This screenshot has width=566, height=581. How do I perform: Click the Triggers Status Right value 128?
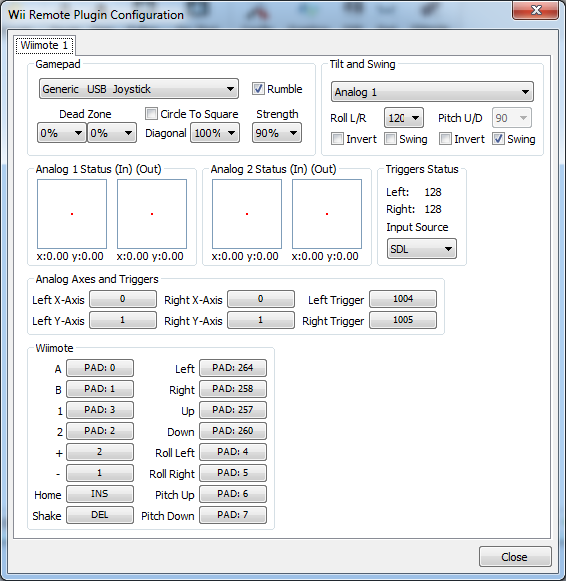coord(433,209)
